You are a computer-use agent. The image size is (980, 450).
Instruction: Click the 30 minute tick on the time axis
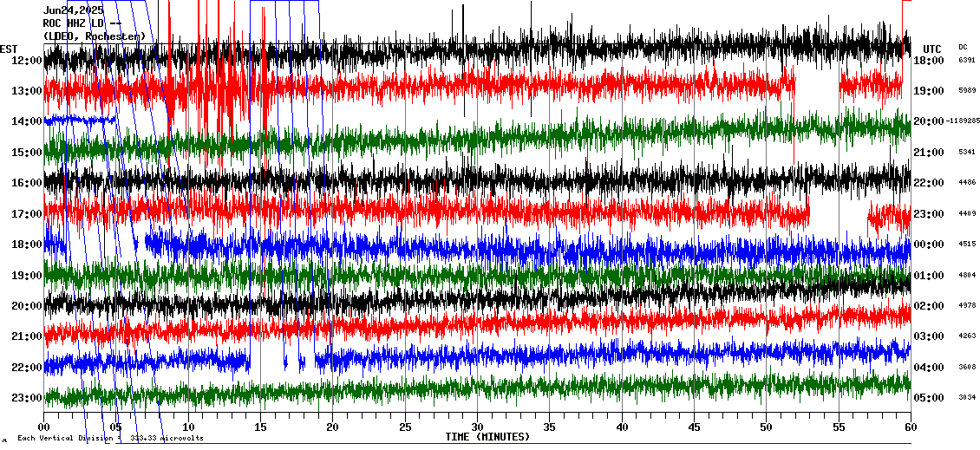[x=477, y=427]
